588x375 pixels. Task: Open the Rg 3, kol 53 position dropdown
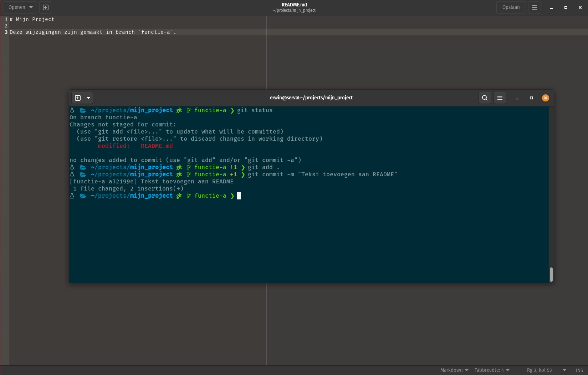tap(546, 370)
